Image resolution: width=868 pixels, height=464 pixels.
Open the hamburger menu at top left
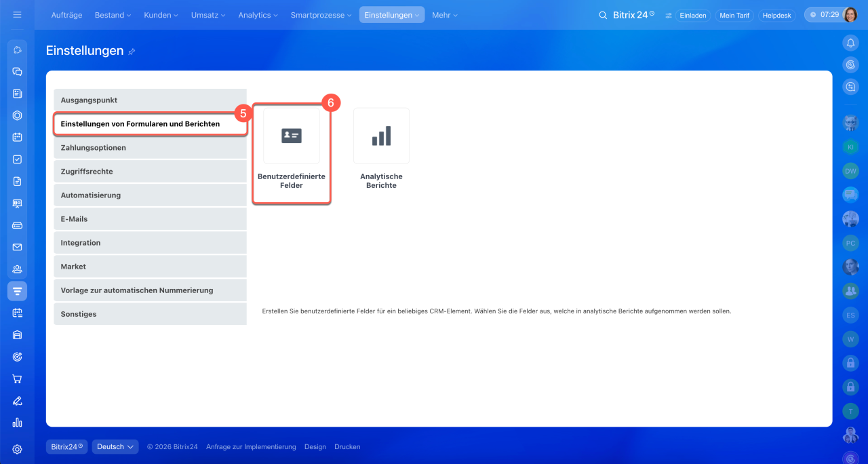[x=18, y=14]
